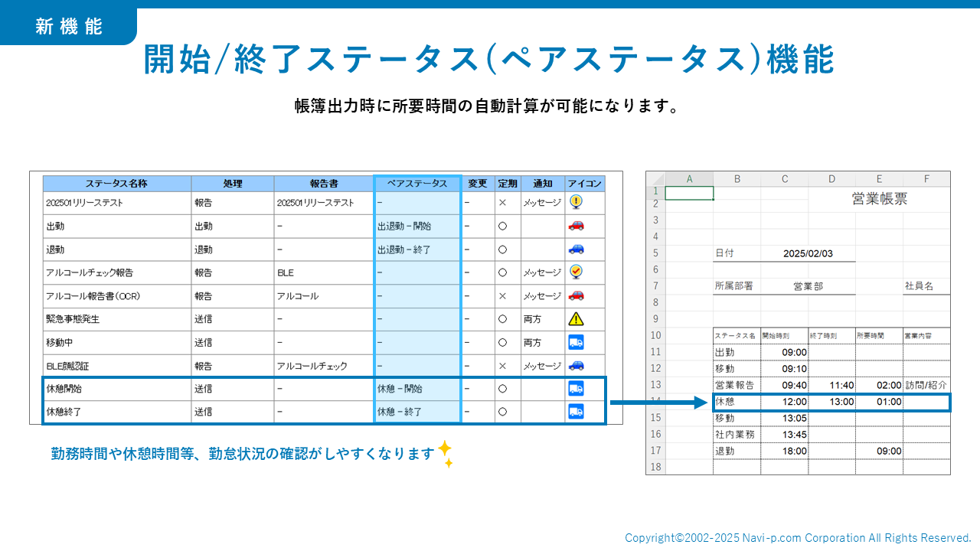Click the red car icon for アルコール報告書(OCR)
The image size is (980, 551).
point(577,295)
